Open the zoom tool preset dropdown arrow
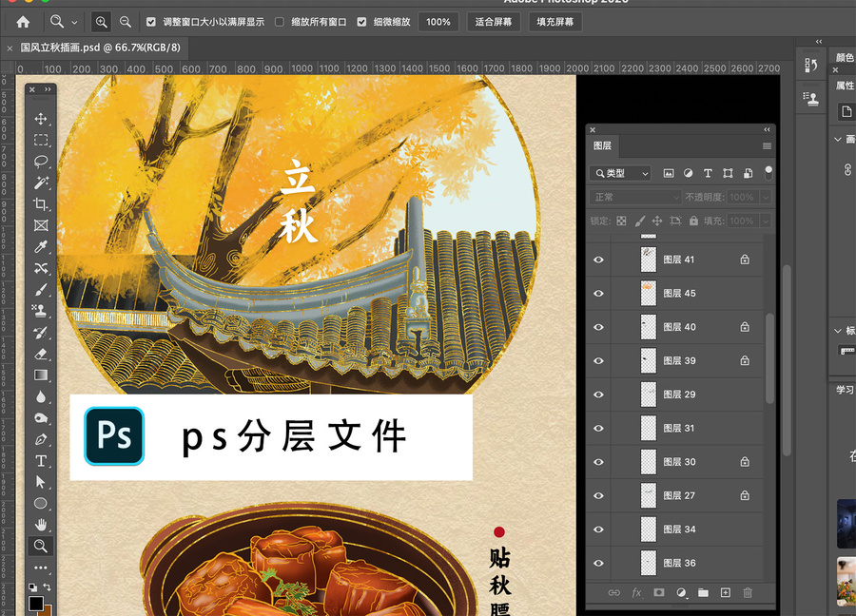This screenshot has height=616, width=856. [x=74, y=23]
